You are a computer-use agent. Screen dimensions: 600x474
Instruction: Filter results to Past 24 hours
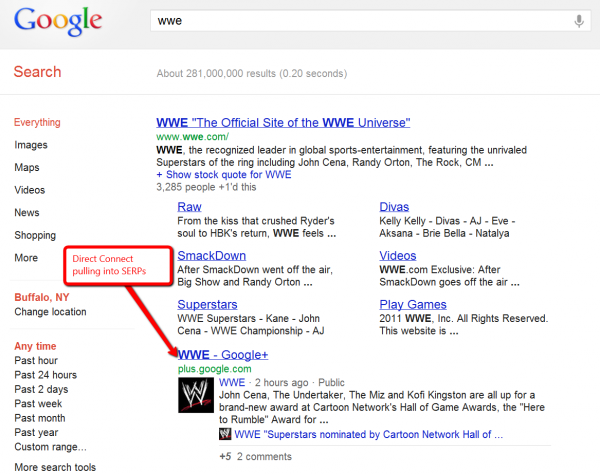[46, 375]
